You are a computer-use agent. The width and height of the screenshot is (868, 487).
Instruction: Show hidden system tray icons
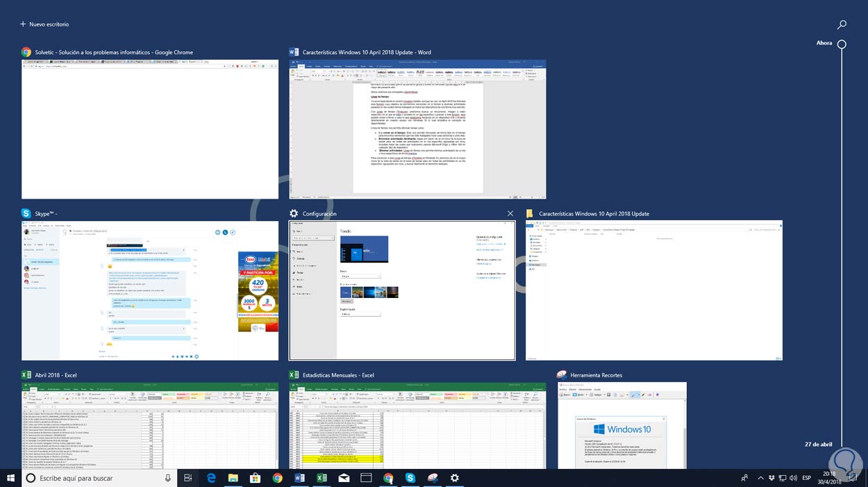pos(760,478)
